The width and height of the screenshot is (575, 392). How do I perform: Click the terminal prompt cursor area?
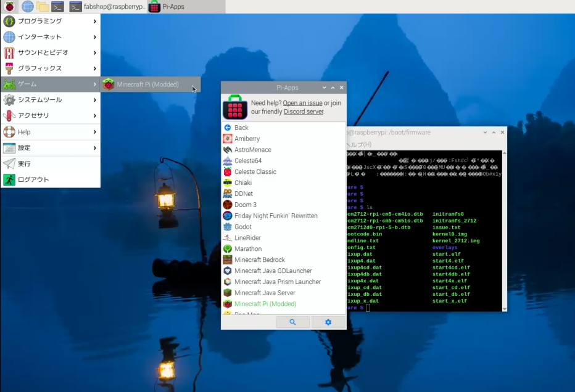coord(368,308)
